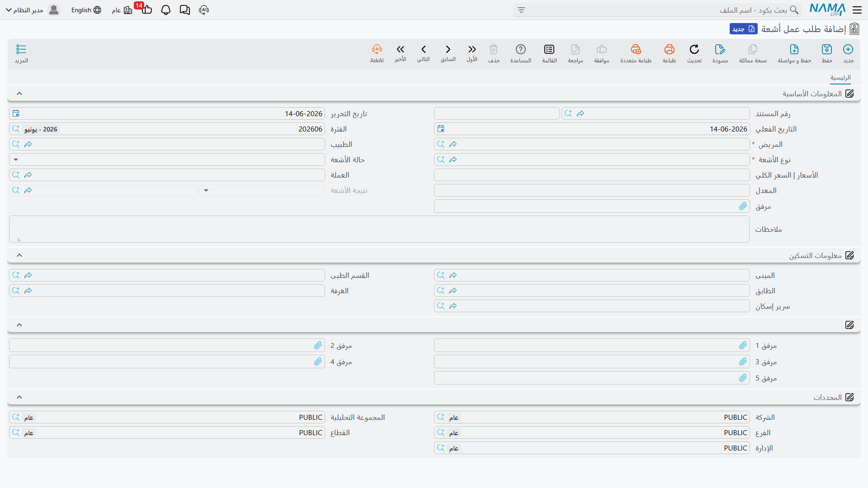Click the edit icon beside المحددات
Screen dimensions: 868x488
(849, 397)
